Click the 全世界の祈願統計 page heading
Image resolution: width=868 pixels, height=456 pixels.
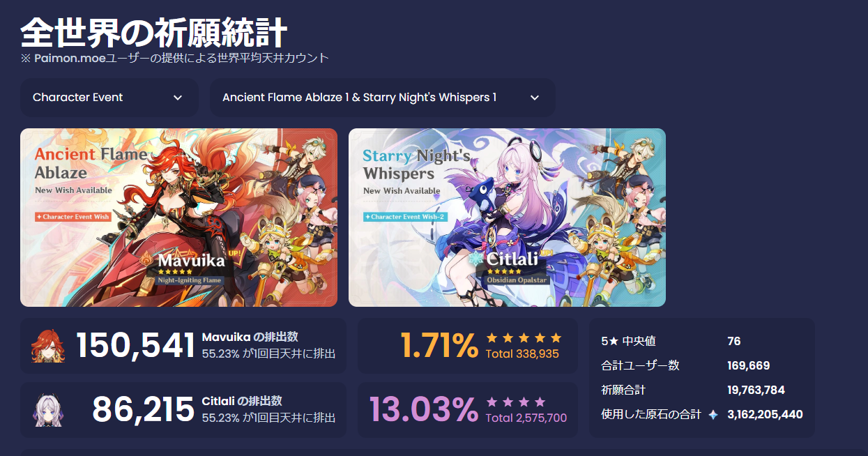pos(154,33)
